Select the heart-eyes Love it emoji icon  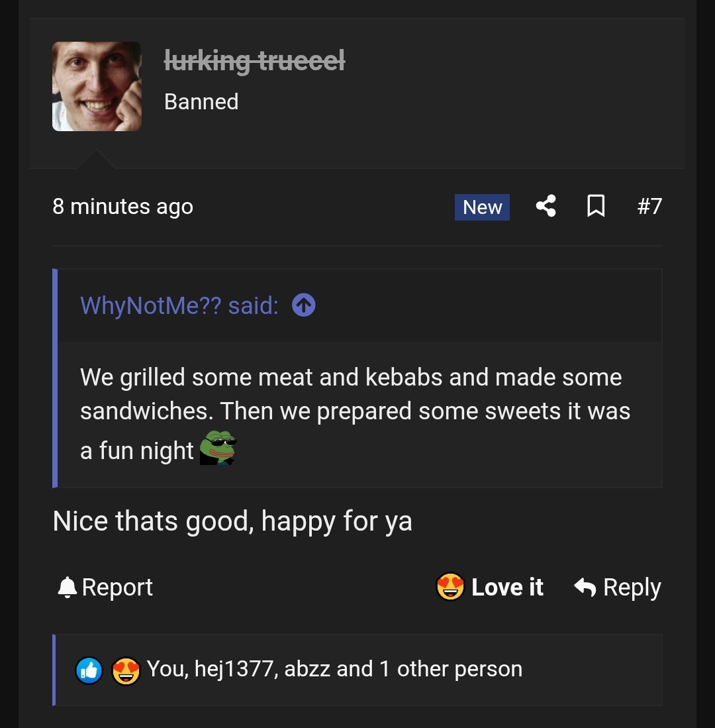click(x=451, y=586)
